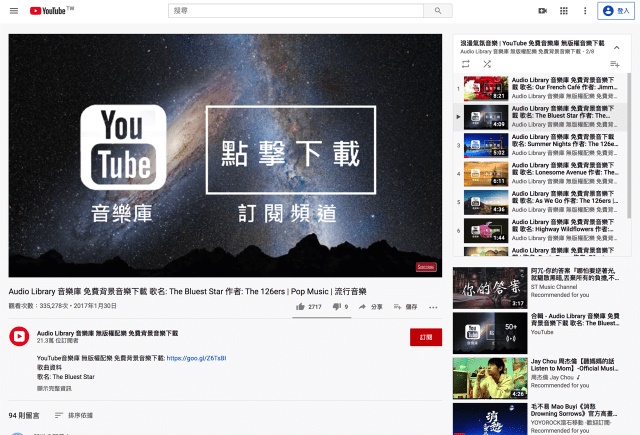Toggle playlist loop
This screenshot has height=435, width=640.
(466, 64)
